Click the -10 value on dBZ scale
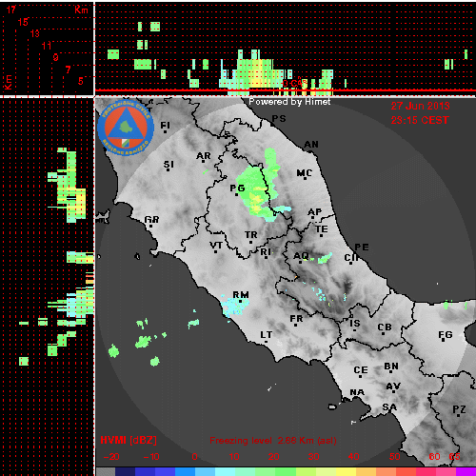The width and height of the screenshot is (476, 476). pos(151,457)
